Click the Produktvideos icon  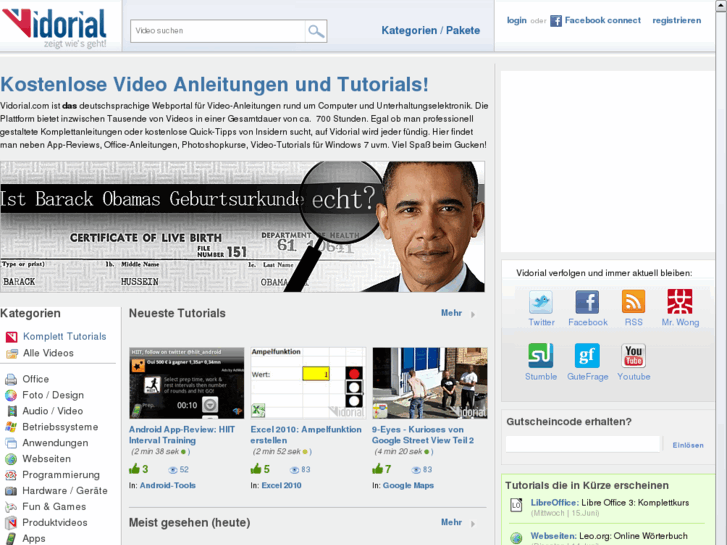(11, 523)
